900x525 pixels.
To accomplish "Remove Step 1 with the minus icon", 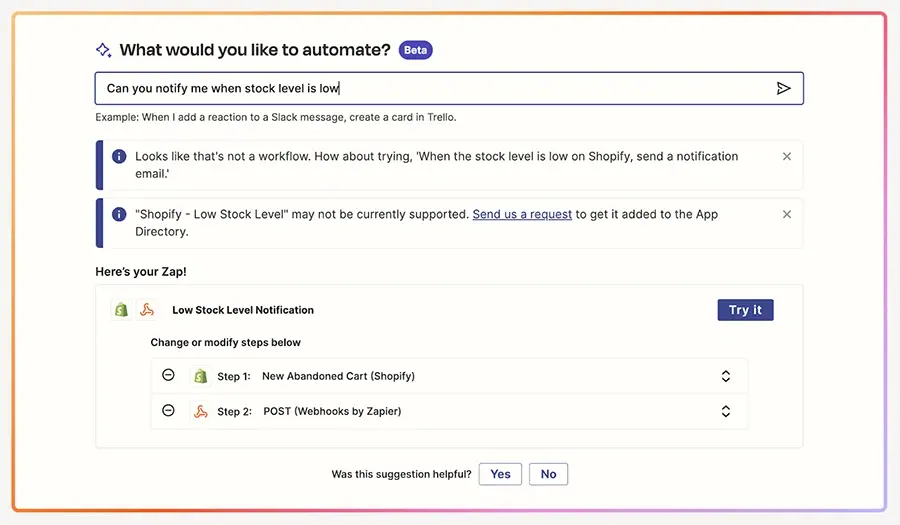I will 168,375.
